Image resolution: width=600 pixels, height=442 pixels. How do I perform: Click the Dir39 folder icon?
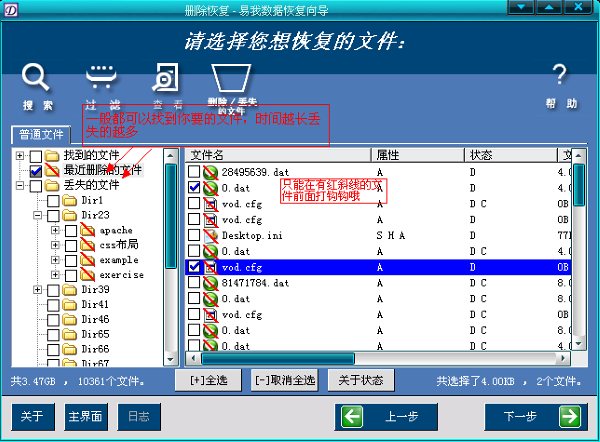click(x=70, y=290)
